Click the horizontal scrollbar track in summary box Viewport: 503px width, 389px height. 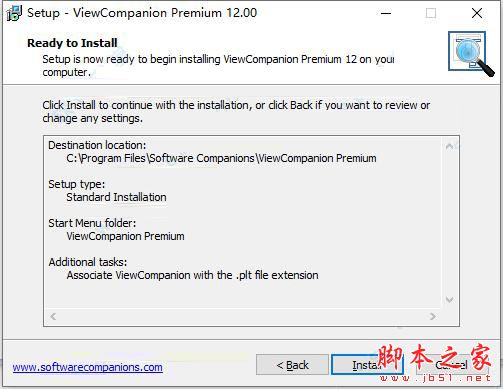[243, 316]
